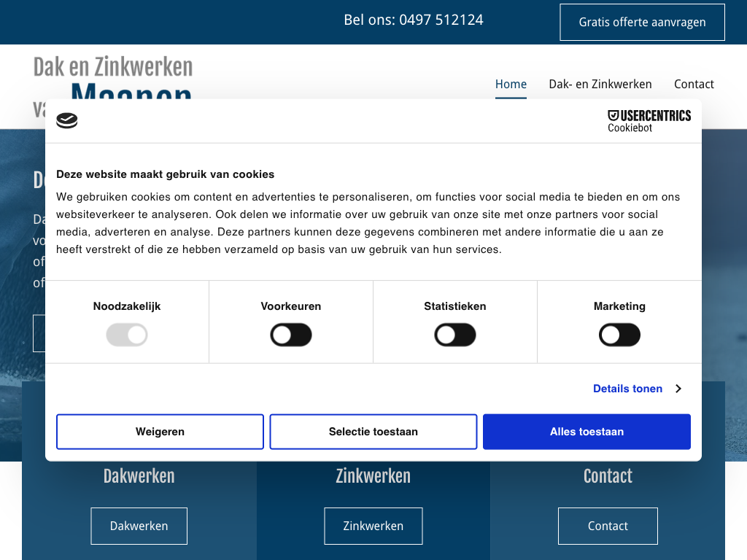
Task: Open the Dakwerken outlined button
Action: tap(139, 526)
